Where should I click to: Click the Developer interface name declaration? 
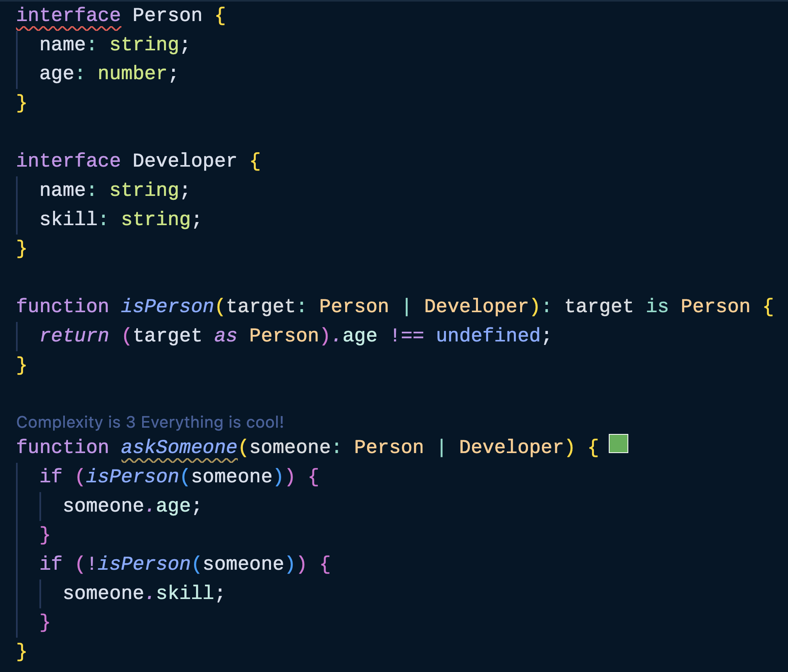[x=185, y=161]
